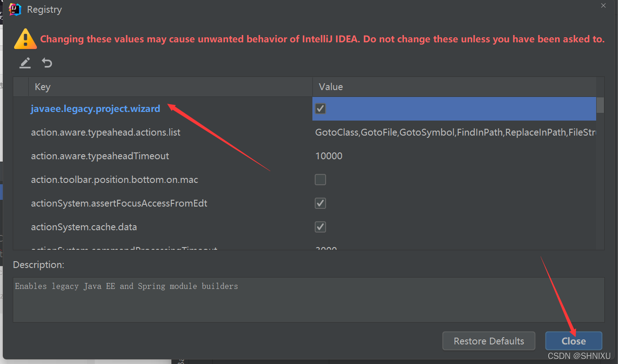
Task: Select actionSystem.cache.data key
Action: [x=84, y=227]
